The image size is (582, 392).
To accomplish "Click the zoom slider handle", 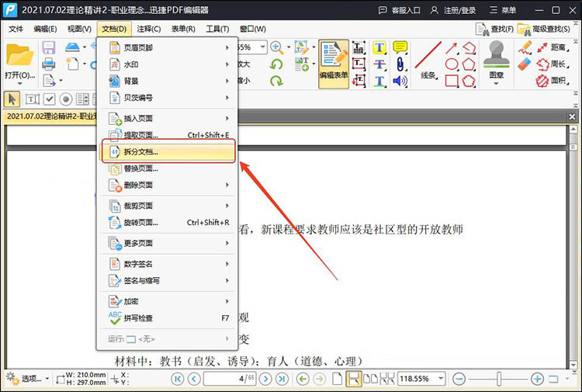I will 499,379.
